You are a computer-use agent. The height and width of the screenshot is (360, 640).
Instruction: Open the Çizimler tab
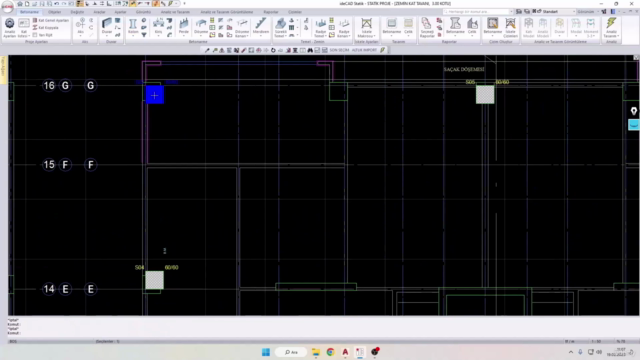[295, 12]
